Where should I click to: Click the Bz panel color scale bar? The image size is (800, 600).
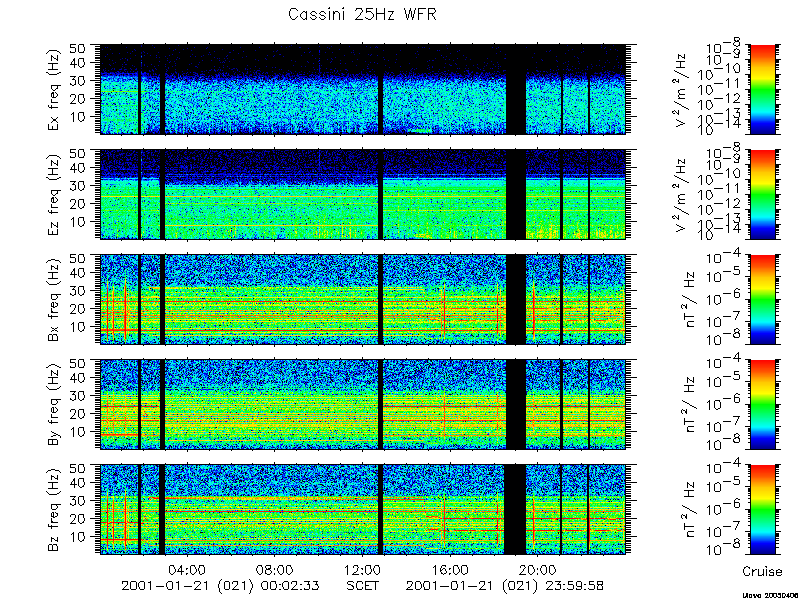point(762,510)
